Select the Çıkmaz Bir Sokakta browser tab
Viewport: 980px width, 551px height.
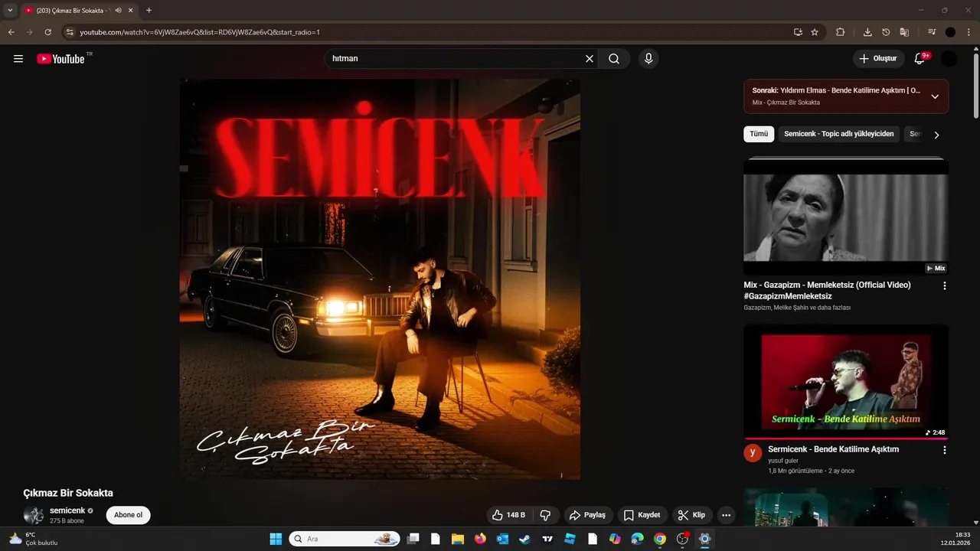[78, 10]
